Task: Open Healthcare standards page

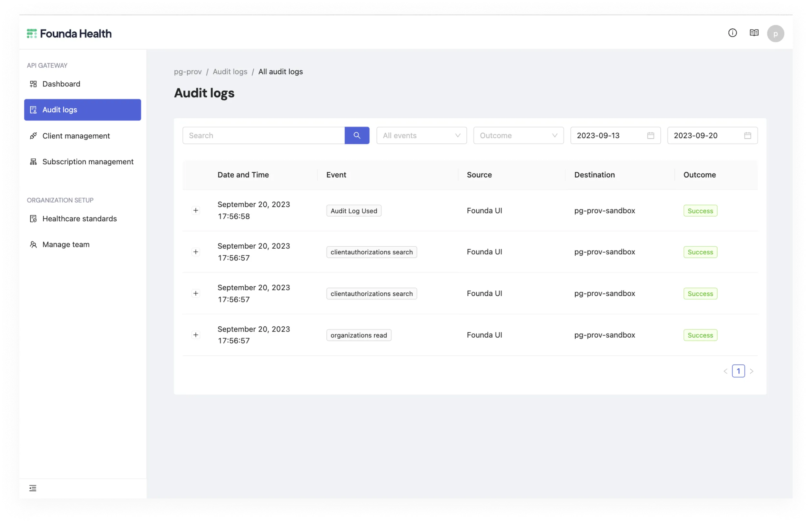Action: [x=83, y=219]
